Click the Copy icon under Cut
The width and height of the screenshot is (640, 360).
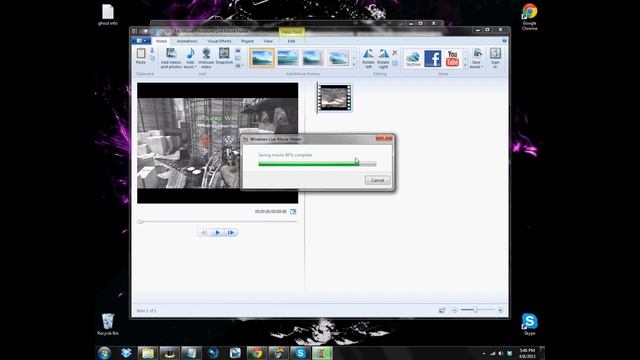[x=152, y=58]
